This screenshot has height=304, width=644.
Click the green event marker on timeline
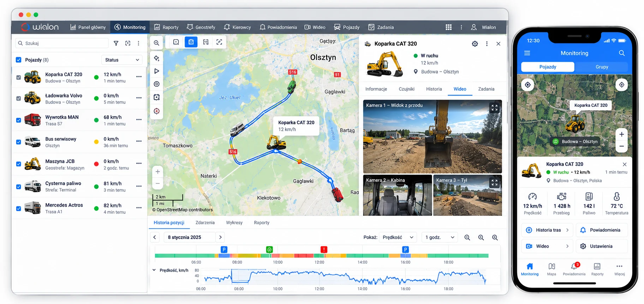tap(269, 250)
